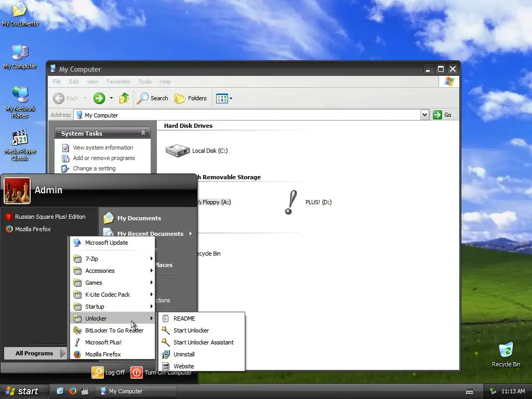Click Show Desktop quick launch icon
The image size is (532, 399).
click(x=60, y=391)
